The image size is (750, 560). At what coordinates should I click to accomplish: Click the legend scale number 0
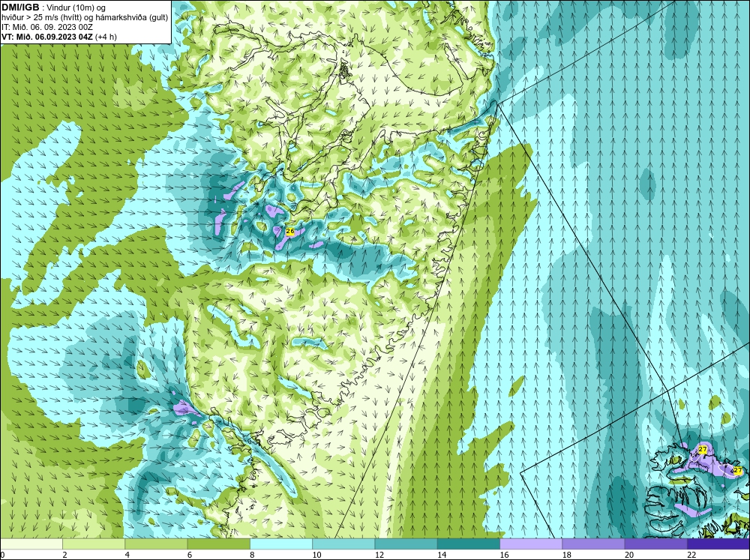click(2, 555)
